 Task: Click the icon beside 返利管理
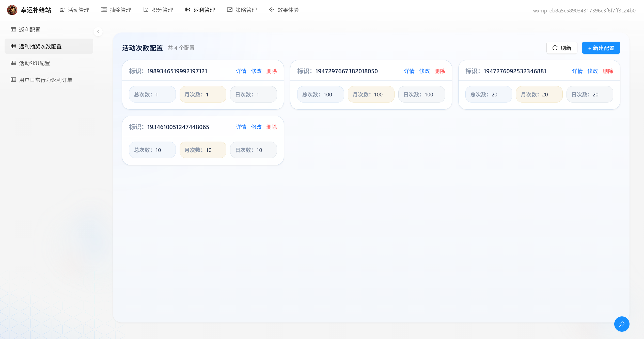click(188, 10)
